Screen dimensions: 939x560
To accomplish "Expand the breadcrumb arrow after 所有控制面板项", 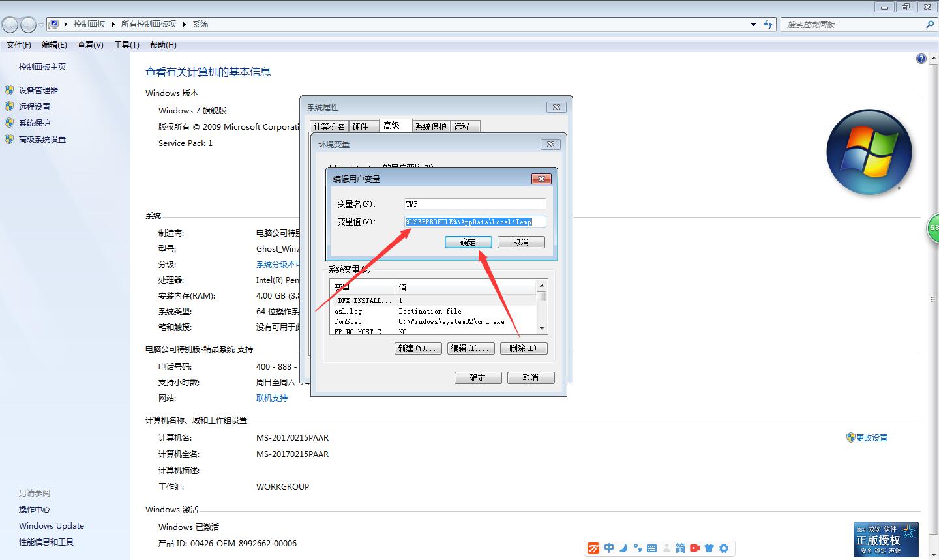I will tap(185, 24).
